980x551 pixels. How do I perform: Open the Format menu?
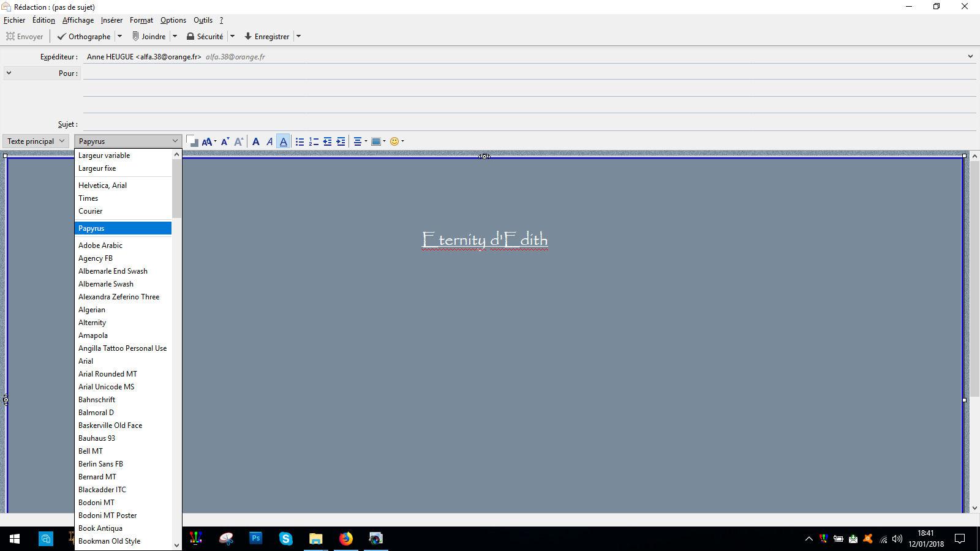[141, 20]
